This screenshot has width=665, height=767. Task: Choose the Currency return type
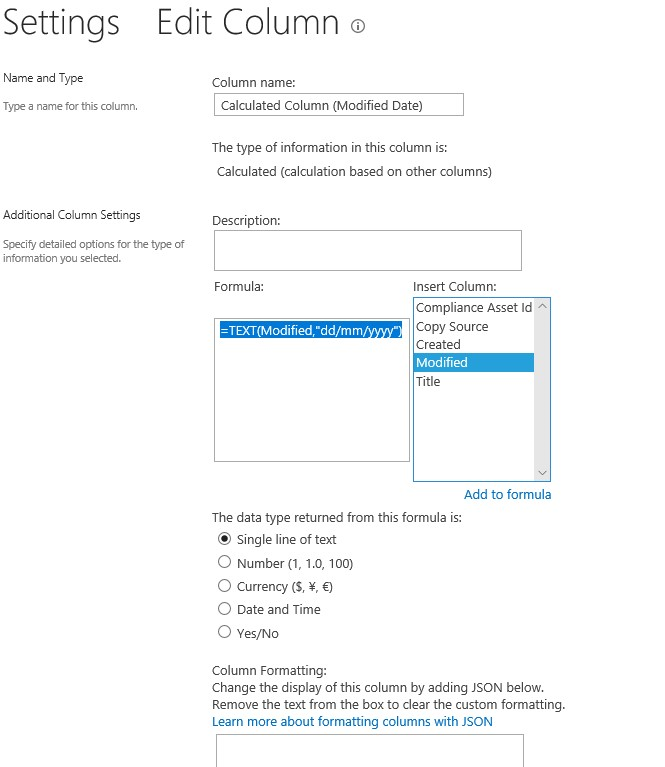tap(225, 585)
